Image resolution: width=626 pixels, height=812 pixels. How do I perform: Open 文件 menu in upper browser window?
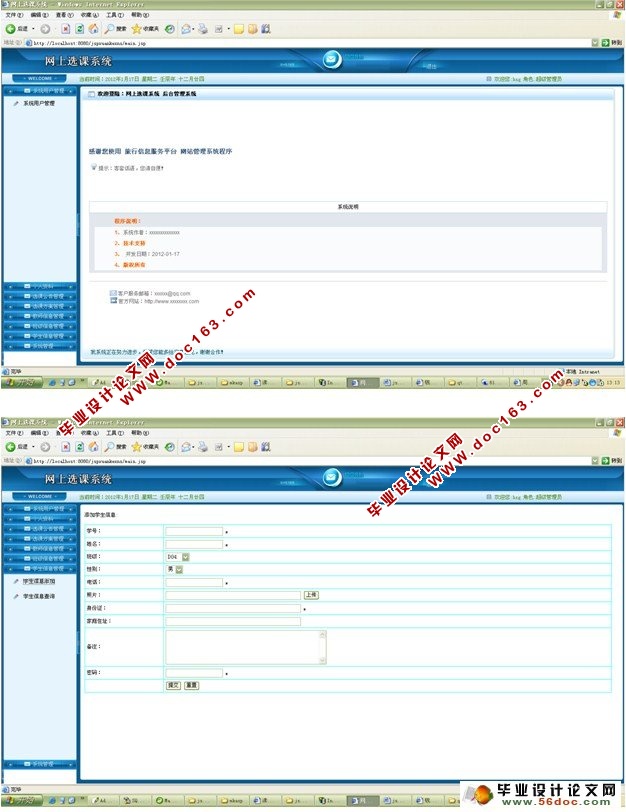coord(14,15)
